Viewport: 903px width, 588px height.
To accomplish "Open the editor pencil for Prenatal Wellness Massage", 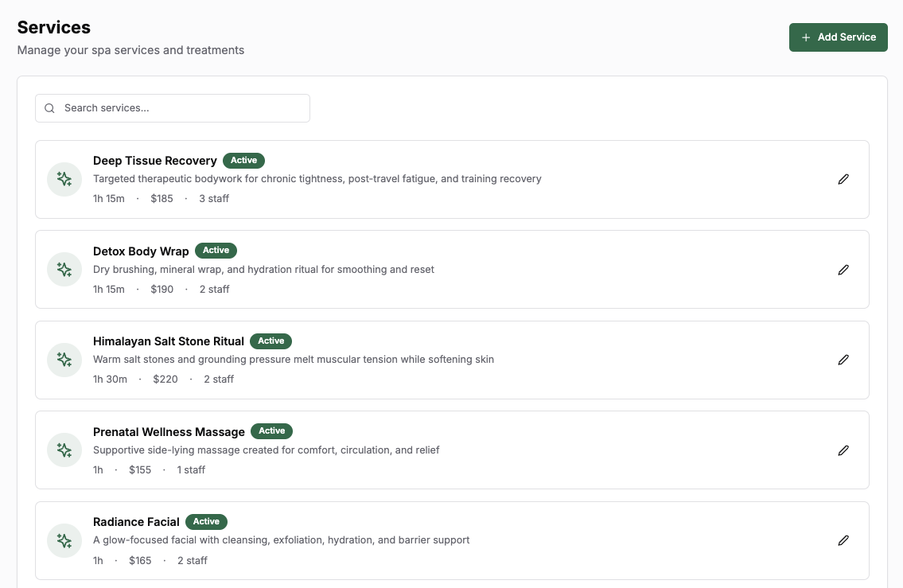I will (843, 450).
